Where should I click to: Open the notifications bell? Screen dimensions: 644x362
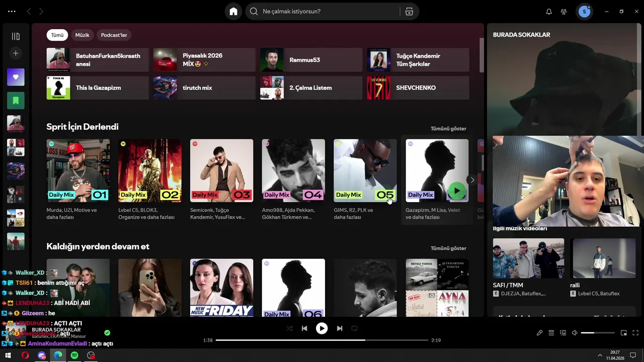549,12
